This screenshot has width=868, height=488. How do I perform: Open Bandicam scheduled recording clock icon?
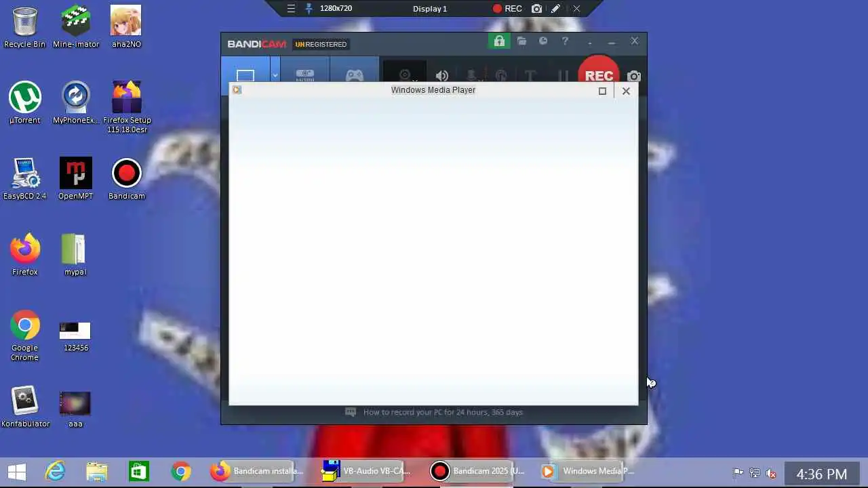pyautogui.click(x=543, y=41)
